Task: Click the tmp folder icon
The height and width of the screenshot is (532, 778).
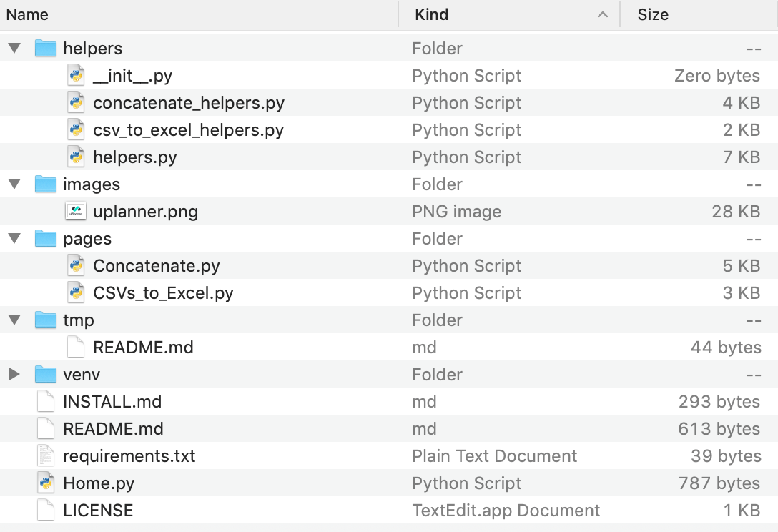Action: [46, 320]
